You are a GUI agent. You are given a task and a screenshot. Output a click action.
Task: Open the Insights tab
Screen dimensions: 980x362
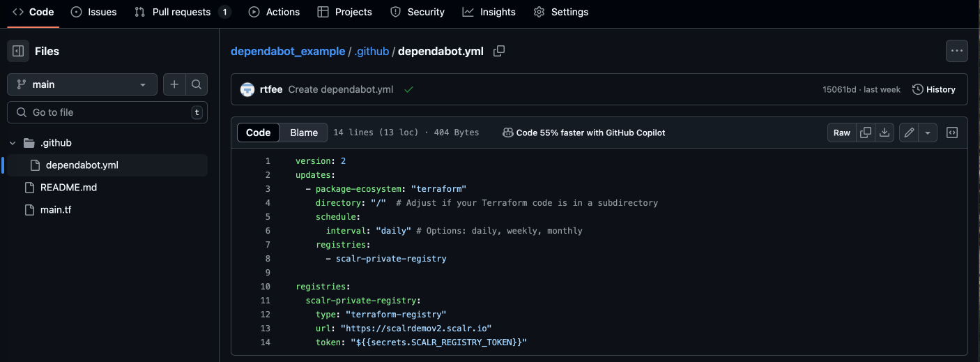489,12
